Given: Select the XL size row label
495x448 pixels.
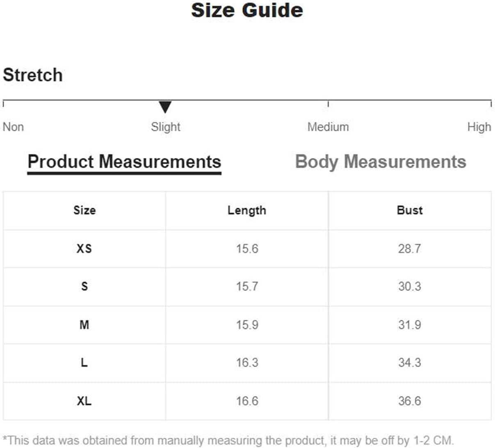Looking at the screenshot, I should (84, 401).
